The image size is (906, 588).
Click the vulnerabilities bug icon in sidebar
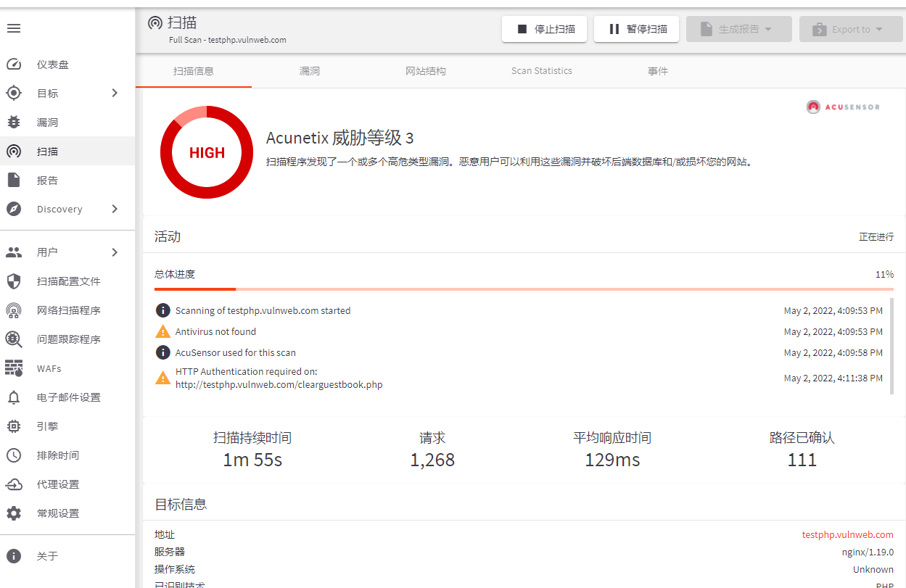14,122
